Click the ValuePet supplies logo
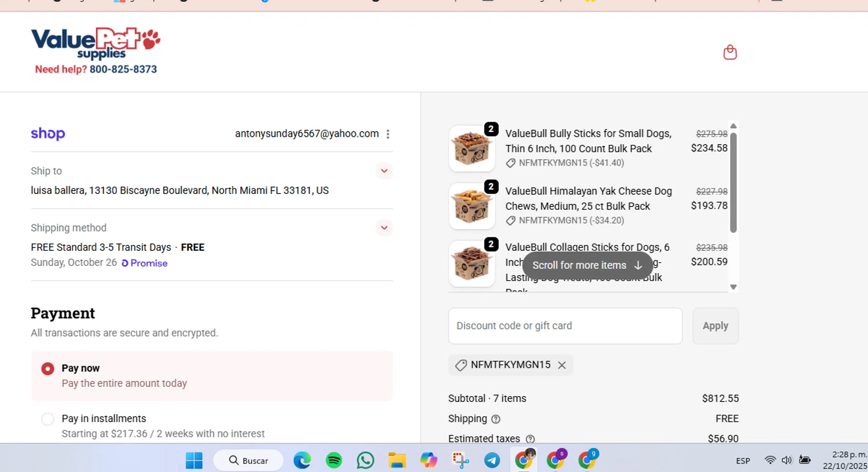 pyautogui.click(x=95, y=43)
